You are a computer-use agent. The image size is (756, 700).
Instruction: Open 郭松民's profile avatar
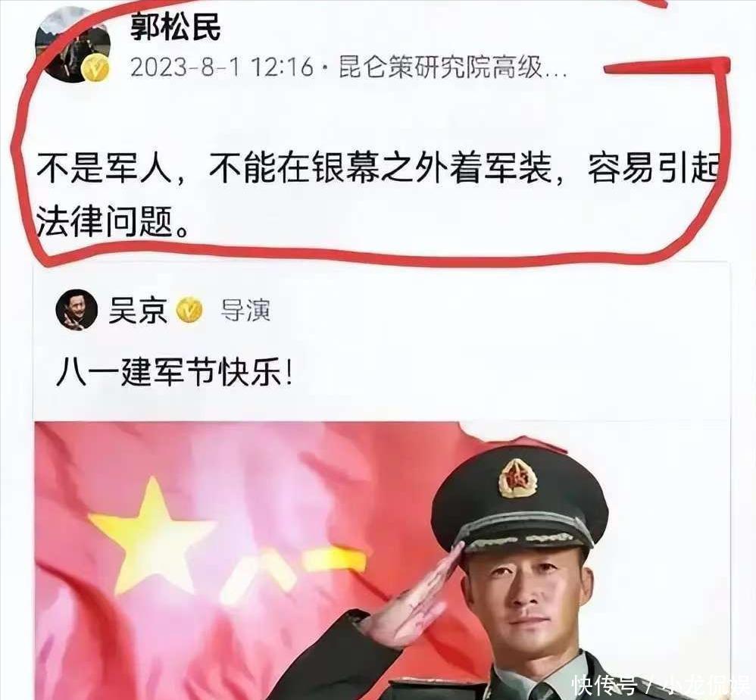[75, 45]
